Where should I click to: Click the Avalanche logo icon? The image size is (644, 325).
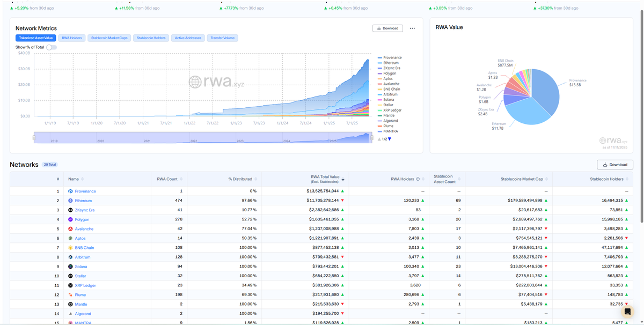point(70,229)
